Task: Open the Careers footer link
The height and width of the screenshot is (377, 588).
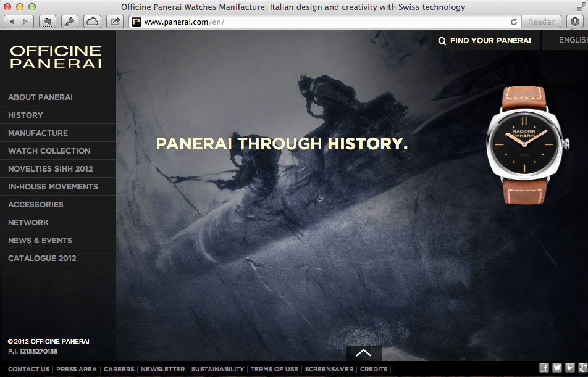Action: 119,369
